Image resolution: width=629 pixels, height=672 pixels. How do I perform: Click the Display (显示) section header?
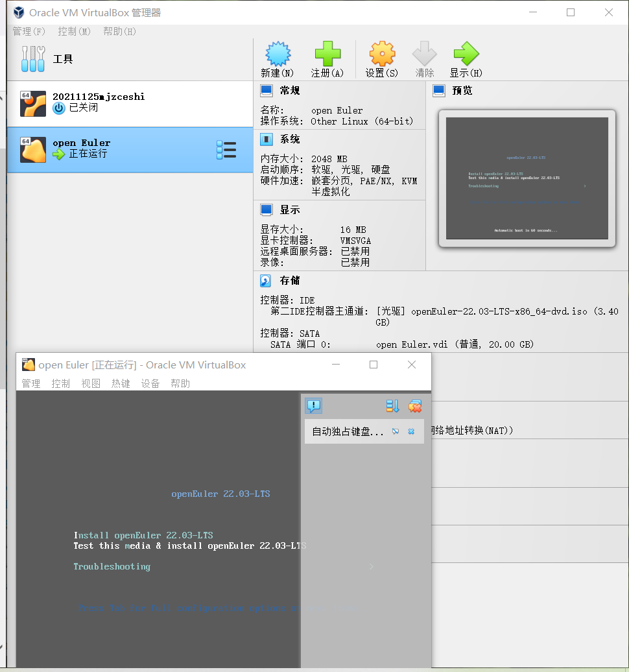290,210
